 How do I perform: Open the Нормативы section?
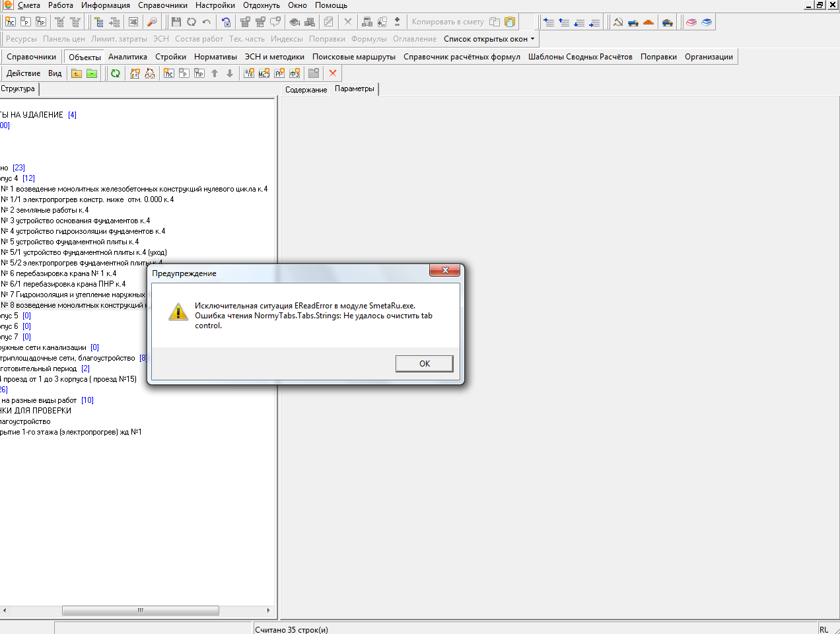tap(215, 57)
